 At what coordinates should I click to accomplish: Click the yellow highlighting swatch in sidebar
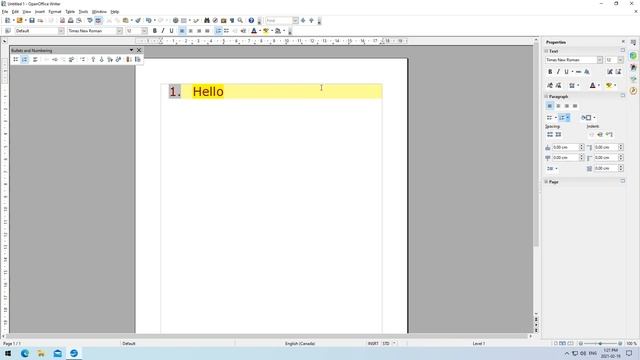click(609, 85)
